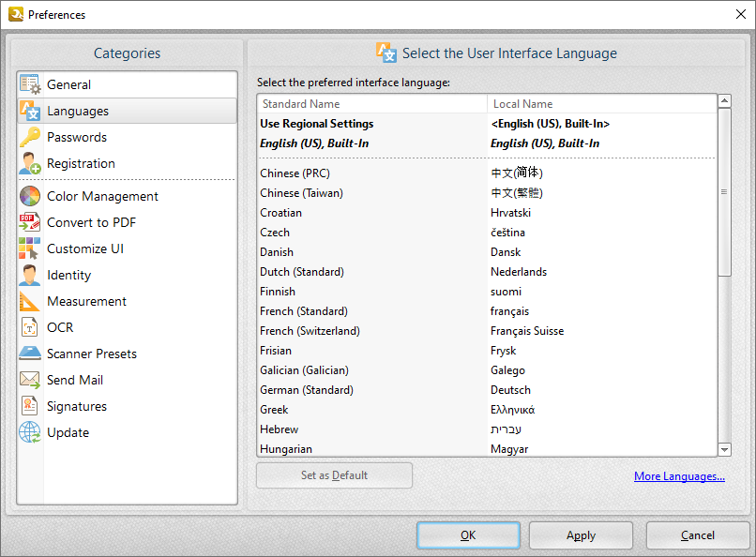The image size is (756, 557).
Task: Select the Customize UI category
Action: point(85,248)
